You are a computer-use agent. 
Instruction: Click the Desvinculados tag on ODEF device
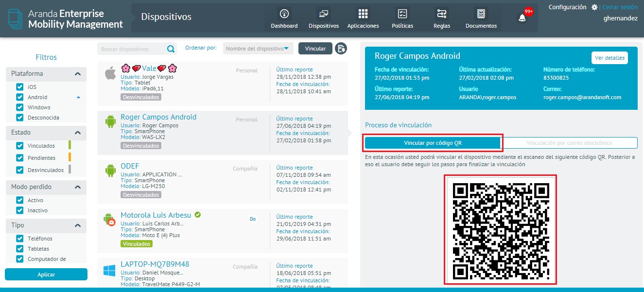click(x=140, y=195)
